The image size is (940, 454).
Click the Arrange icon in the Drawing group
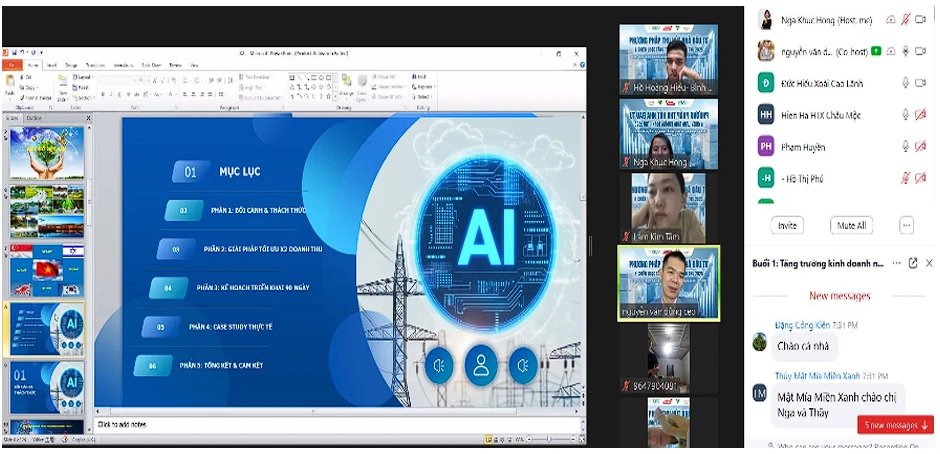[x=347, y=84]
